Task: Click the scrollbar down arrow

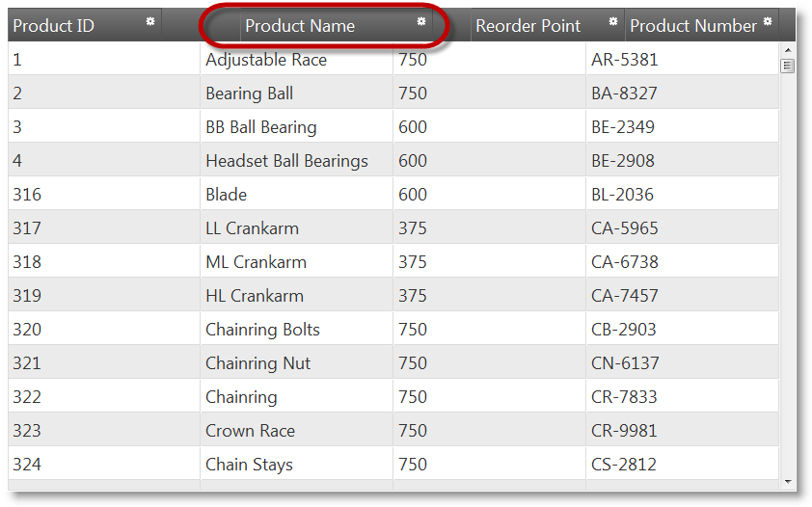Action: 788,480
